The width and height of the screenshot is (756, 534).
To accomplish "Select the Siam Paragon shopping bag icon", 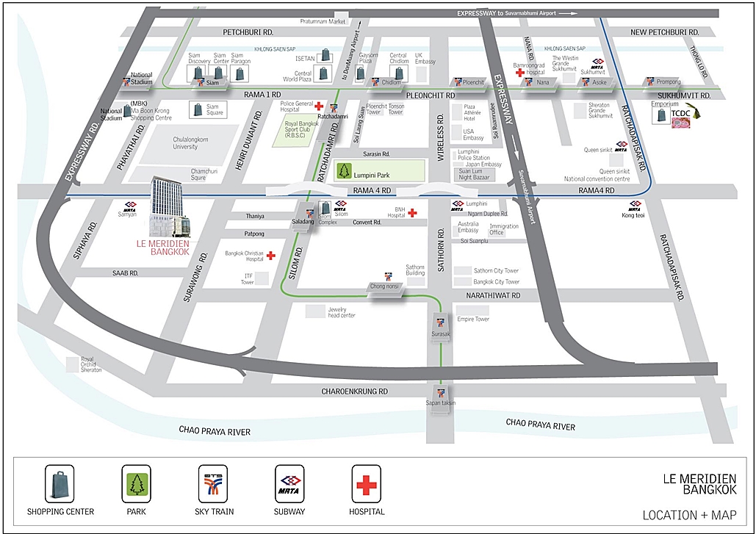I will click(x=240, y=73).
